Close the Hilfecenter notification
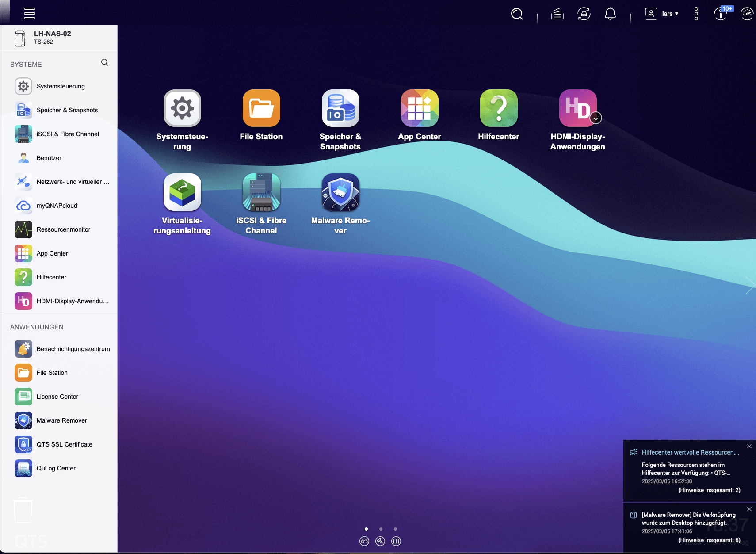This screenshot has height=554, width=756. [x=749, y=447]
